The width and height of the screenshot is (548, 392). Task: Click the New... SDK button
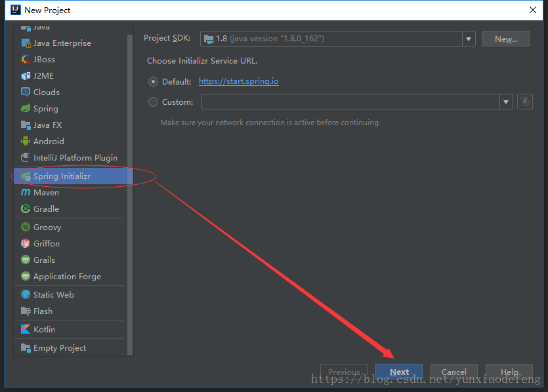pyautogui.click(x=506, y=39)
